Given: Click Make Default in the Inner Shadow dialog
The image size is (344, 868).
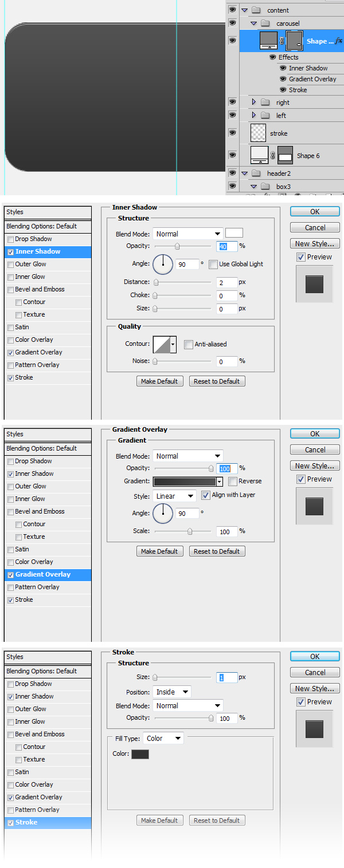Looking at the screenshot, I should pos(159,381).
